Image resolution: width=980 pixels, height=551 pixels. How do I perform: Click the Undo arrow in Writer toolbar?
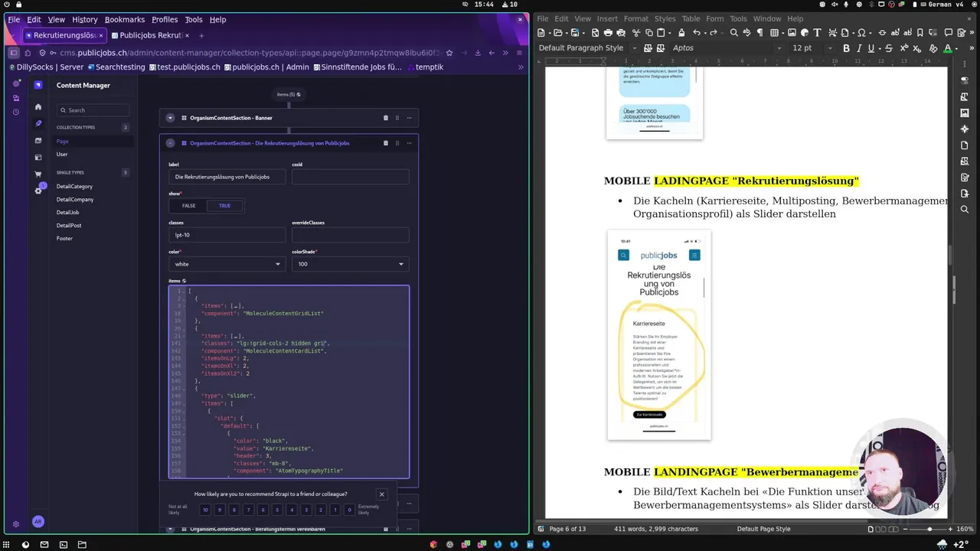click(x=696, y=33)
